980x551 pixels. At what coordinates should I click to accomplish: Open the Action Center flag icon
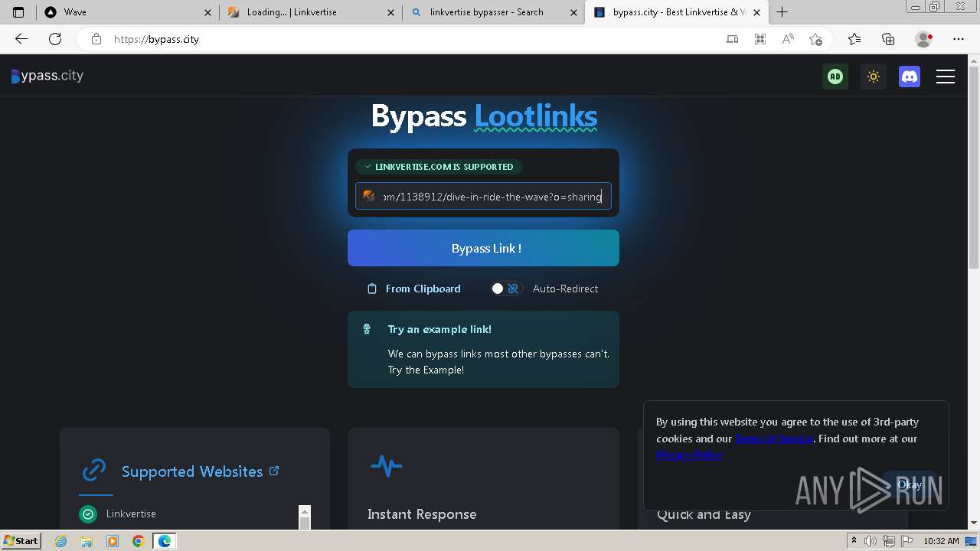[x=906, y=541]
